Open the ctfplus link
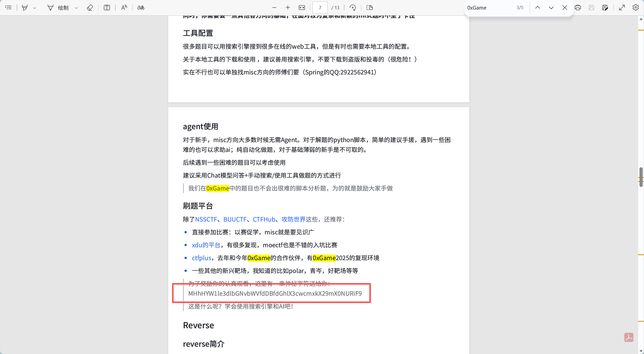The height and width of the screenshot is (354, 644). coord(202,258)
